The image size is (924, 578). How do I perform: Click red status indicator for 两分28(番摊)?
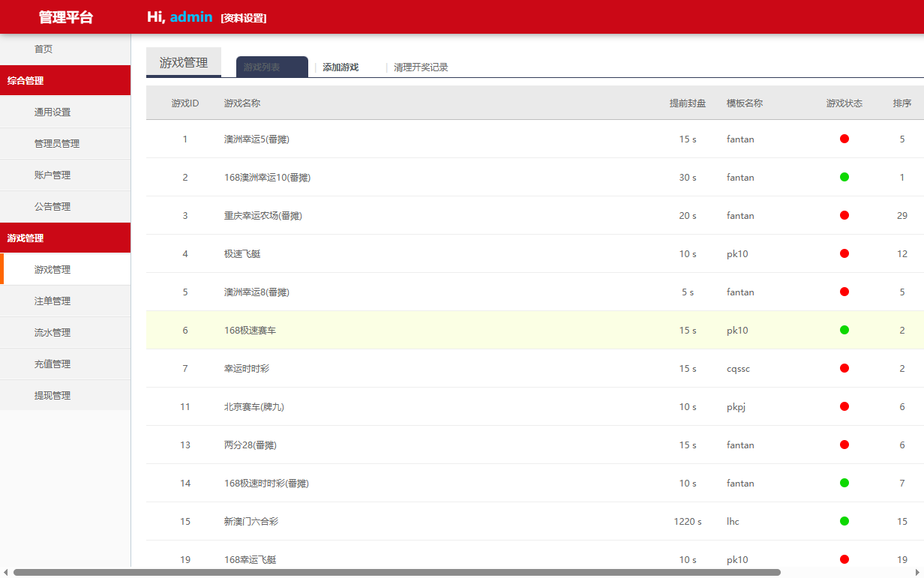coord(844,445)
